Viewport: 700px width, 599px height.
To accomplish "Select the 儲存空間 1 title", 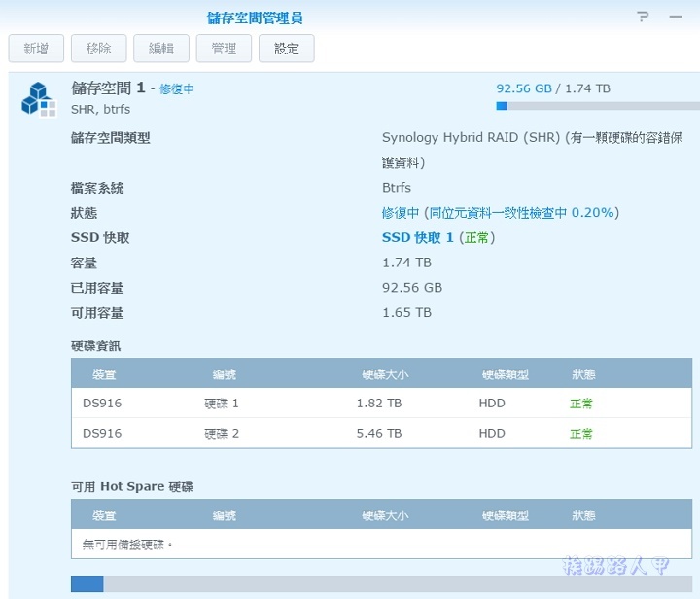I will tap(108, 88).
